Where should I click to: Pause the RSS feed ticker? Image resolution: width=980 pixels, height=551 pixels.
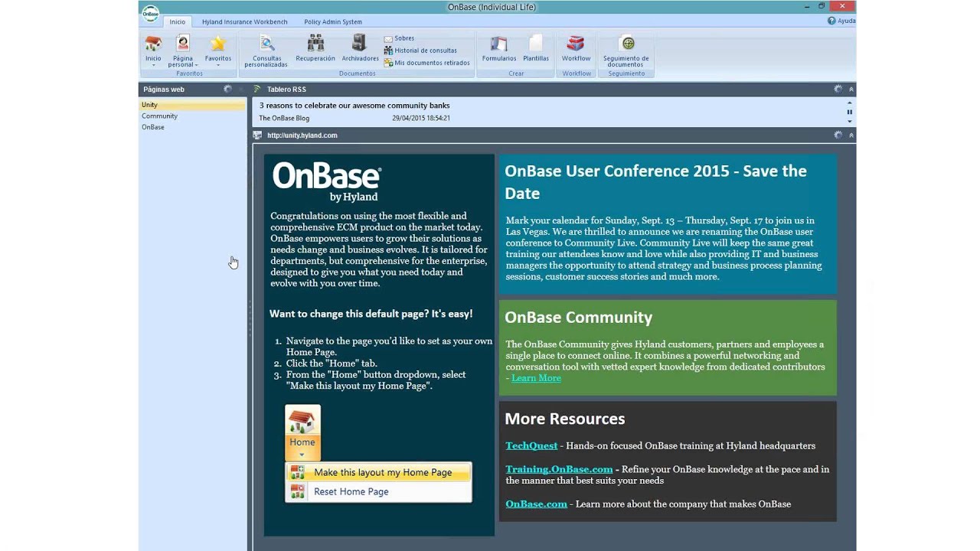(849, 112)
